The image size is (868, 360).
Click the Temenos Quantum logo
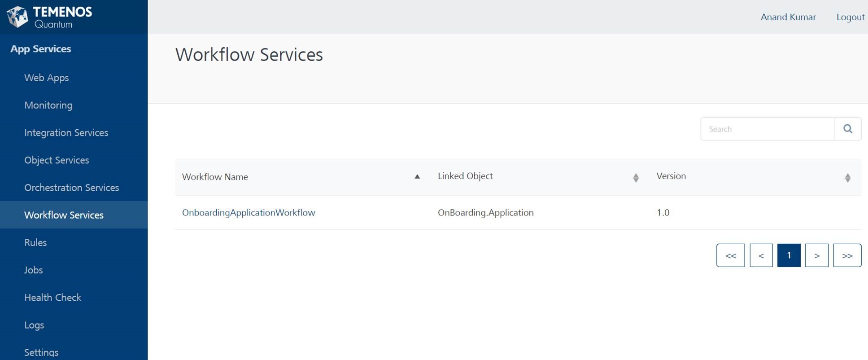(49, 17)
